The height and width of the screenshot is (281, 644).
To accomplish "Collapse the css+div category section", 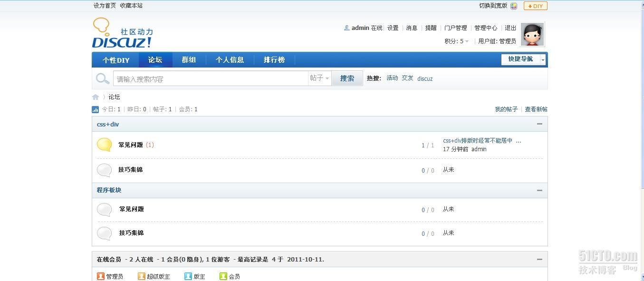I will [x=539, y=124].
